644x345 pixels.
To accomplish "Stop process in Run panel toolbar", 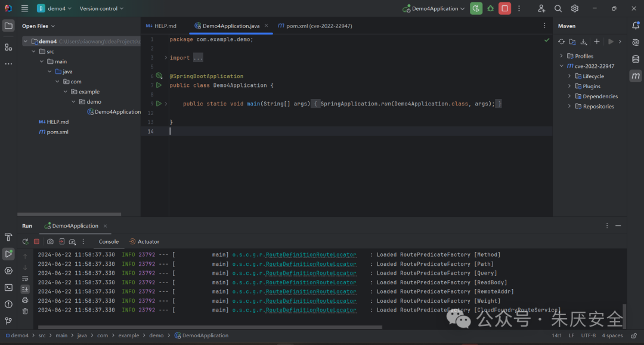I will [x=36, y=242].
